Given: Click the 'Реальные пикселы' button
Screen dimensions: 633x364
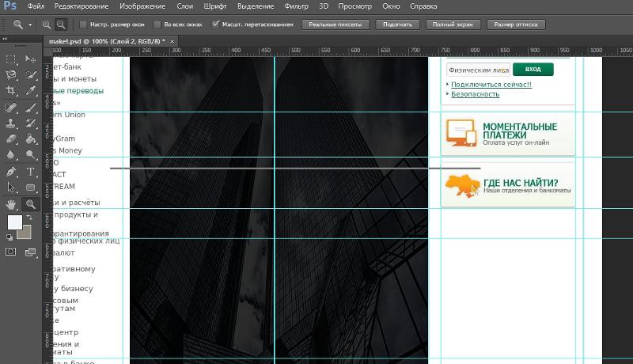Looking at the screenshot, I should [x=335, y=25].
